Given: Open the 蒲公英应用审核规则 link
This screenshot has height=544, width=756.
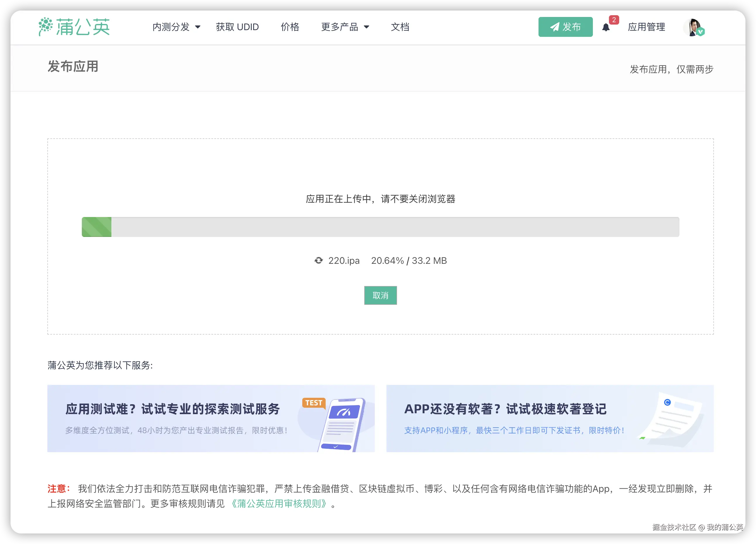Looking at the screenshot, I should [279, 503].
